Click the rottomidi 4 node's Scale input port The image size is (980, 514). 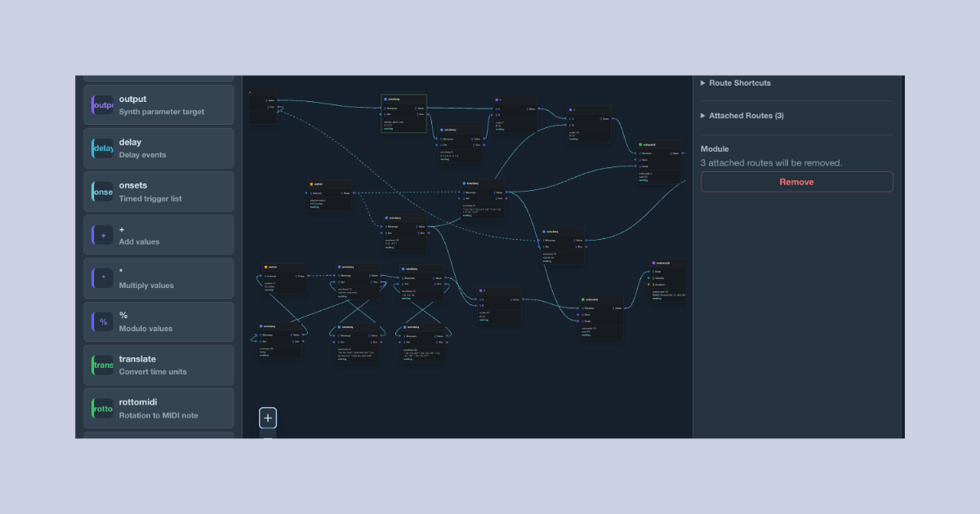pos(635,166)
